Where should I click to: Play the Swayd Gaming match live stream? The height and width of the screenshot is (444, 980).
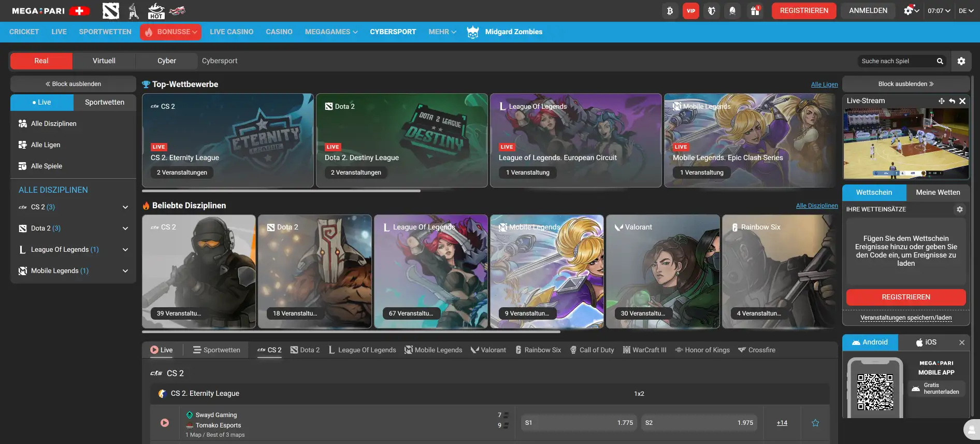point(165,423)
